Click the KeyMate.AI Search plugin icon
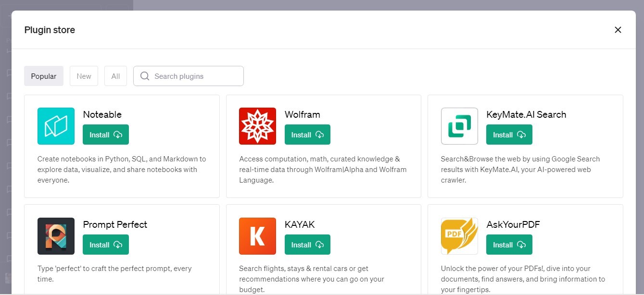The height and width of the screenshot is (295, 644). tap(459, 126)
